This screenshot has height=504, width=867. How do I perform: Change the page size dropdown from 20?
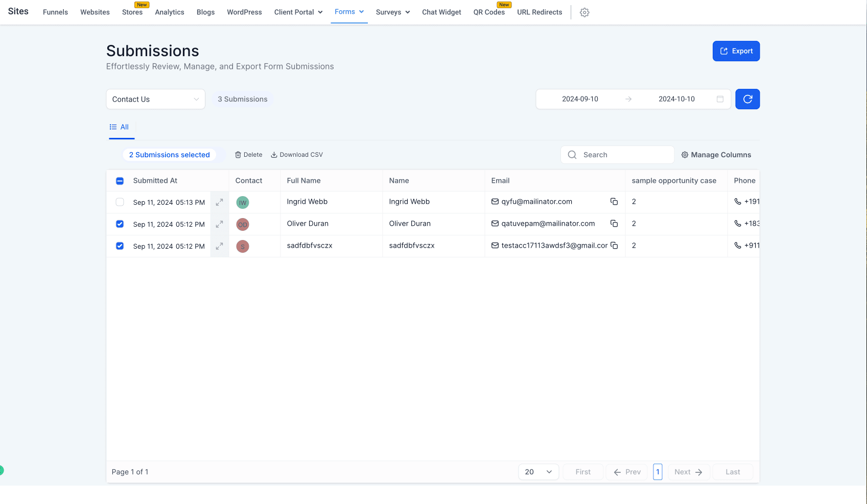[538, 472]
